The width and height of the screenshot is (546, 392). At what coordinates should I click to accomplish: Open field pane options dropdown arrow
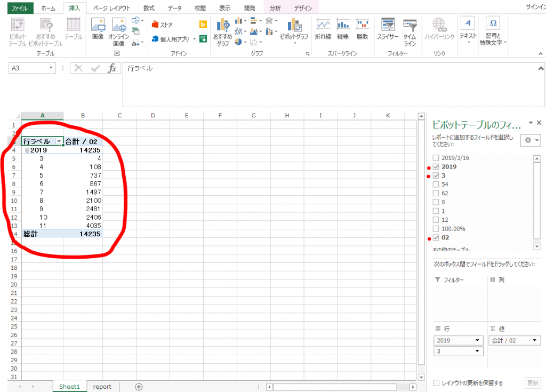531,122
